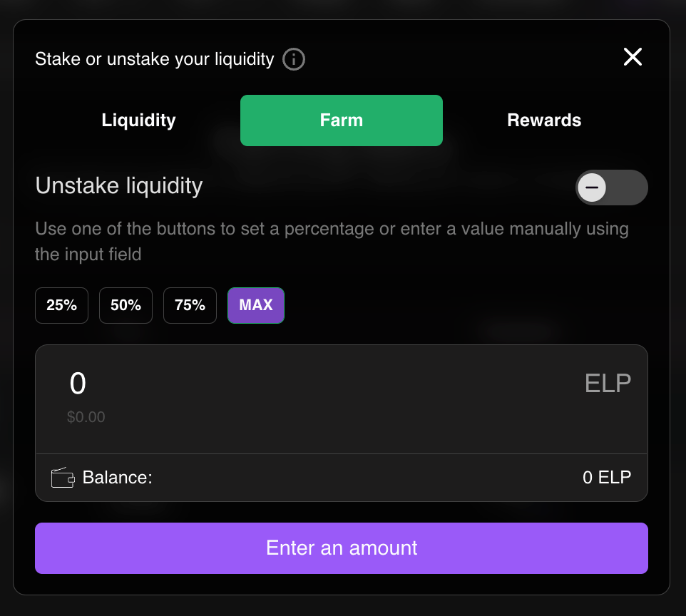
Task: Click the ELP token label
Action: (x=608, y=384)
